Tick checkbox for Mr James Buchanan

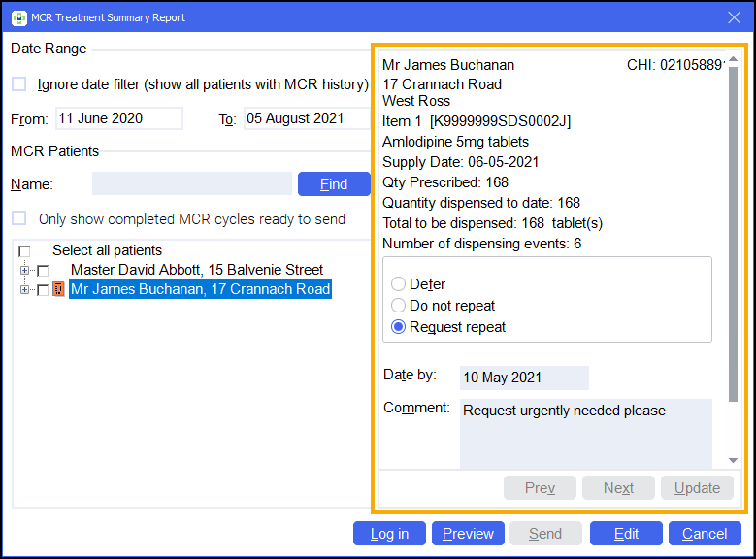[x=43, y=290]
